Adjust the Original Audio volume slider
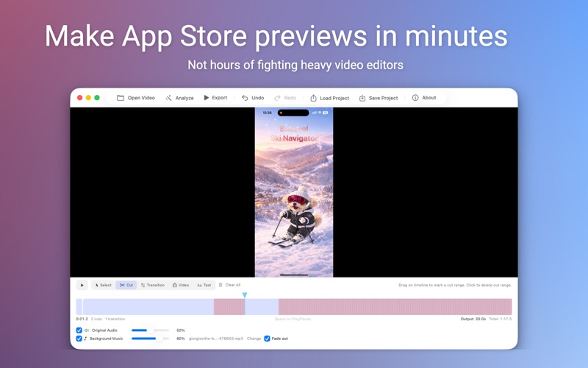 point(150,330)
